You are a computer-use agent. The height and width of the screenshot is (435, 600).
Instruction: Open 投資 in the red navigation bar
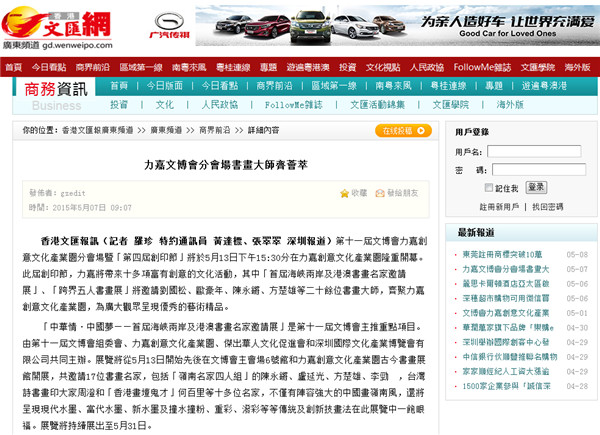click(347, 67)
